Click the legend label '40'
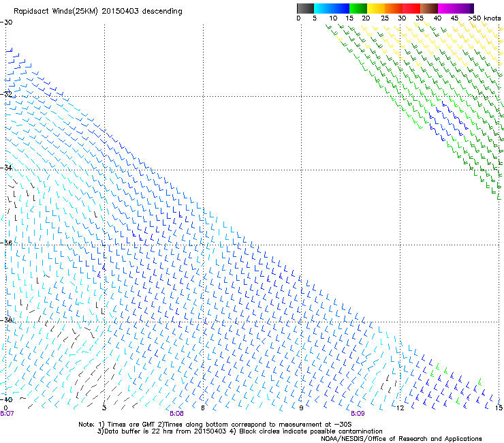This screenshot has width=504, height=443. 437,18
